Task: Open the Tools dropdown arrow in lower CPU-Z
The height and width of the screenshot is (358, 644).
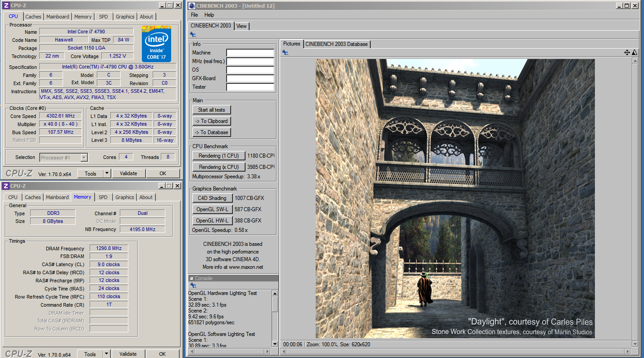Action: coord(107,354)
